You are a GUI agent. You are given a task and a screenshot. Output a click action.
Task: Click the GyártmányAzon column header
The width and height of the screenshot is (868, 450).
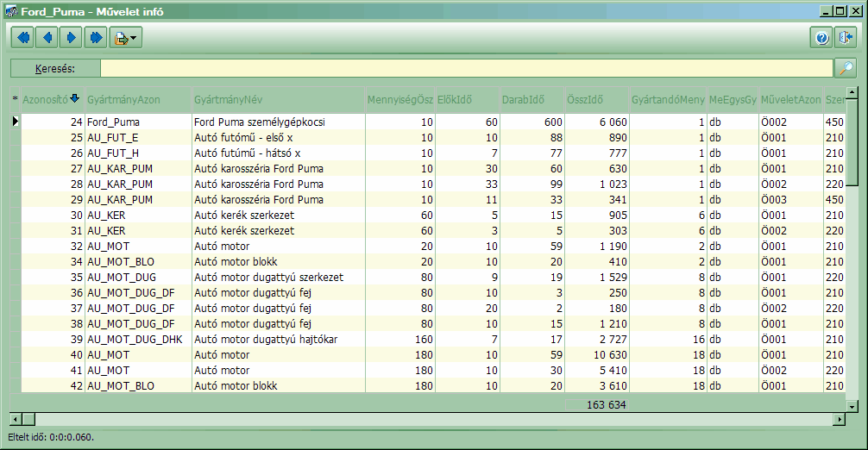coord(138,99)
